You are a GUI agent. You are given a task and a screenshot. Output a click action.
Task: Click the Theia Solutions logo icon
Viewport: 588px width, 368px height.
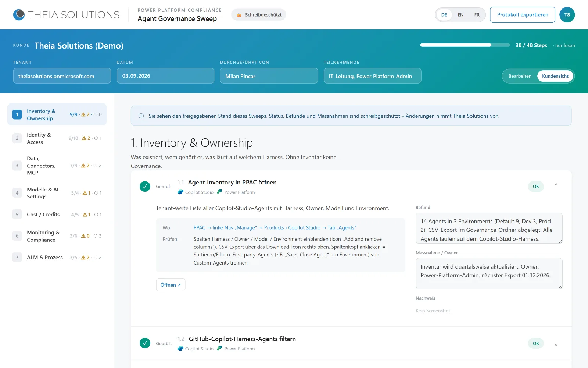[19, 15]
